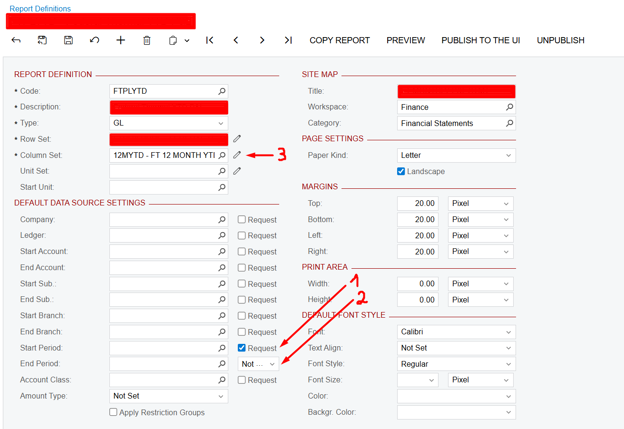Viewport: 624px width, 429px height.
Task: Open End Period lookup magnifier
Action: [222, 364]
